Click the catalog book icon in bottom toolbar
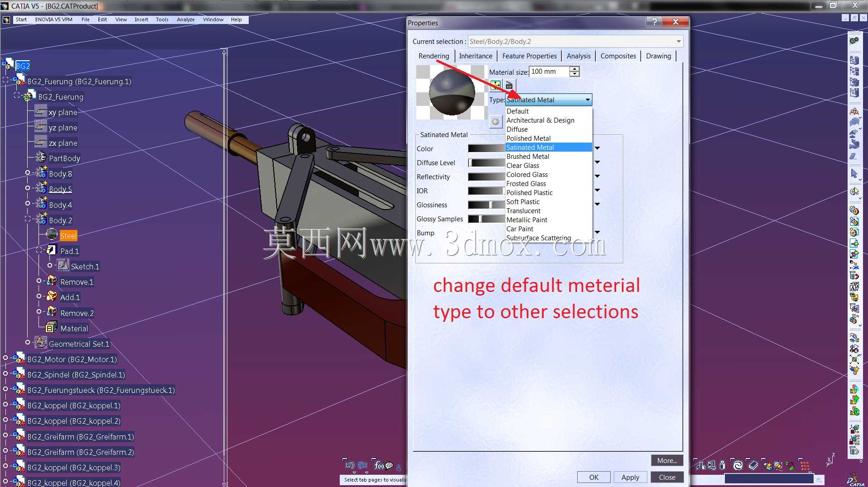 [x=753, y=465]
